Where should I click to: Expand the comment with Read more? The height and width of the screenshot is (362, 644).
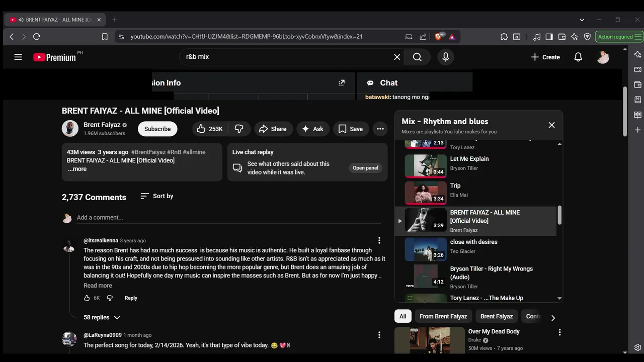(x=98, y=286)
